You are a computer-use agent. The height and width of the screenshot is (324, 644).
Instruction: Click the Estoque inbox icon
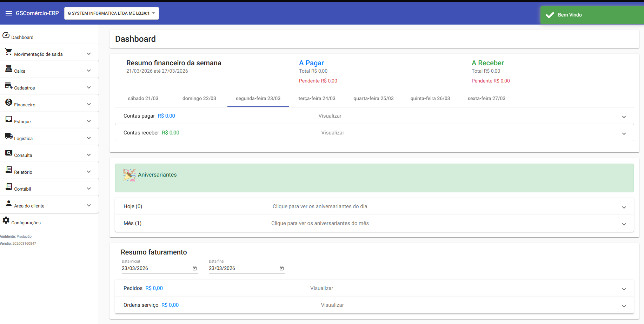point(9,119)
